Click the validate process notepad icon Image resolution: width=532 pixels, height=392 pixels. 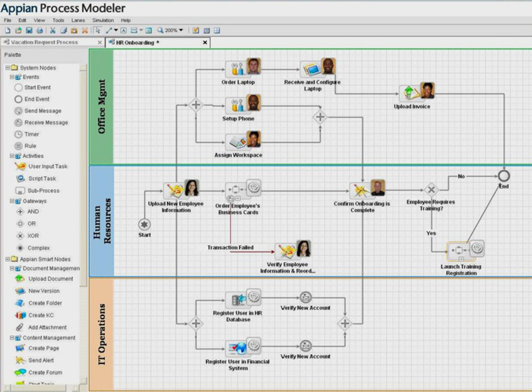(196, 30)
